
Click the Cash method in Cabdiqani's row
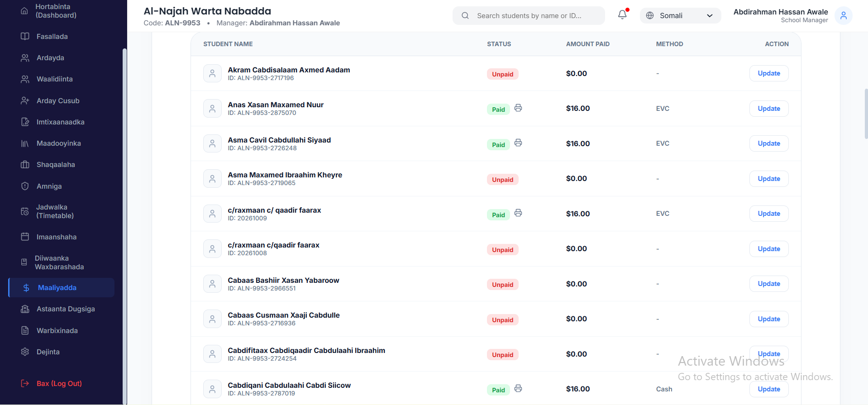point(664,389)
